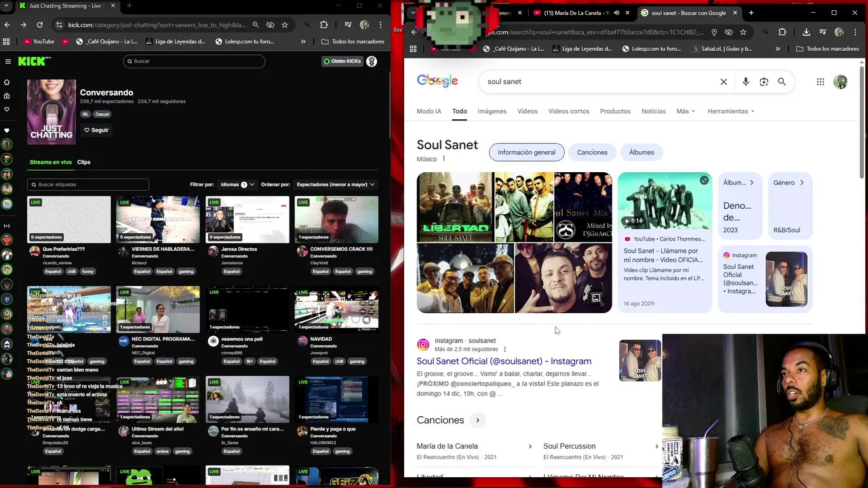Expand the Canciones section arrow

click(x=477, y=420)
